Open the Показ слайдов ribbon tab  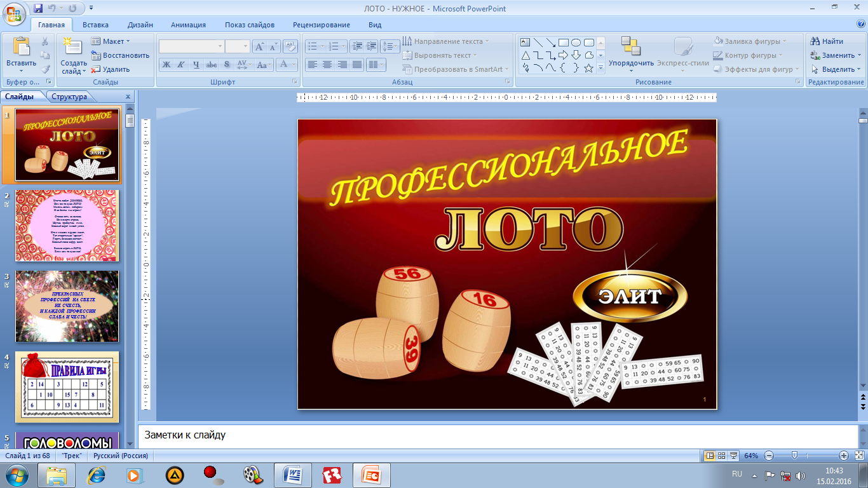click(250, 25)
